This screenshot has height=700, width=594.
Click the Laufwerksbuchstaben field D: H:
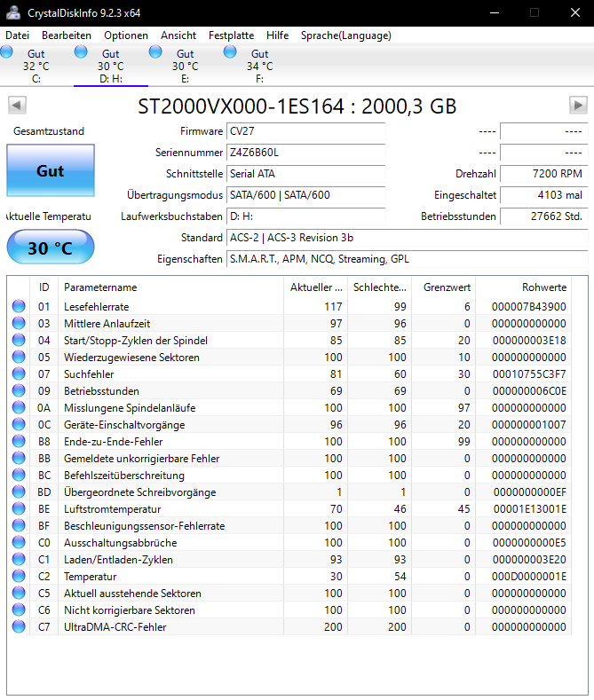point(306,216)
